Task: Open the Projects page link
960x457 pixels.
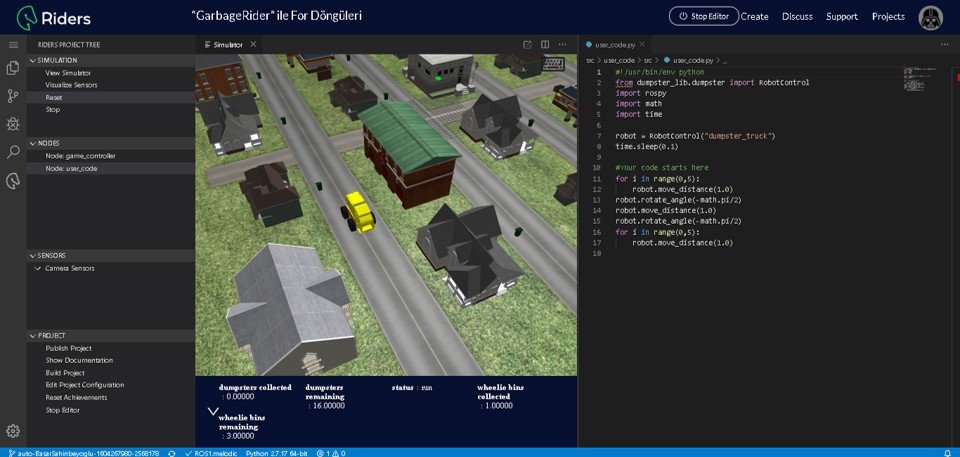Action: (888, 17)
